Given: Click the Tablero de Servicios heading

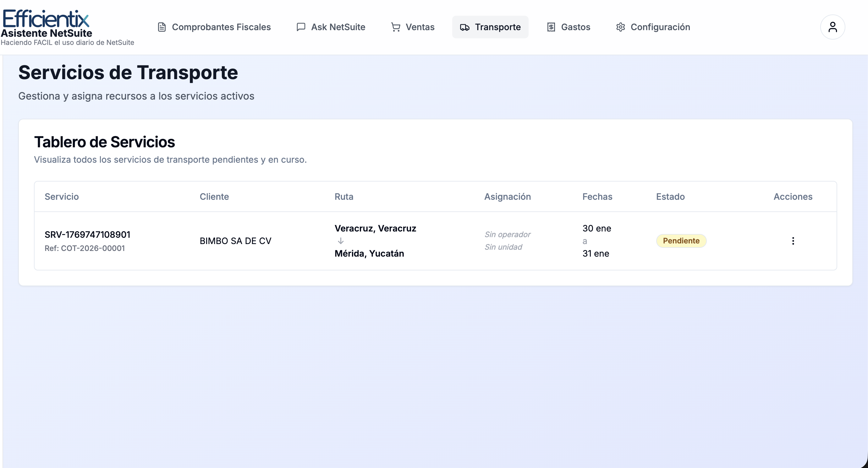Looking at the screenshot, I should pos(104,142).
